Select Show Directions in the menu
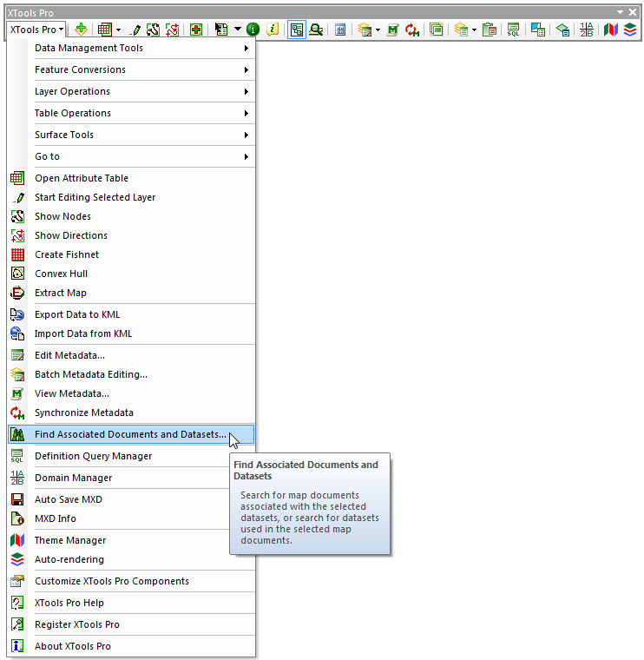644x660 pixels. [x=132, y=235]
